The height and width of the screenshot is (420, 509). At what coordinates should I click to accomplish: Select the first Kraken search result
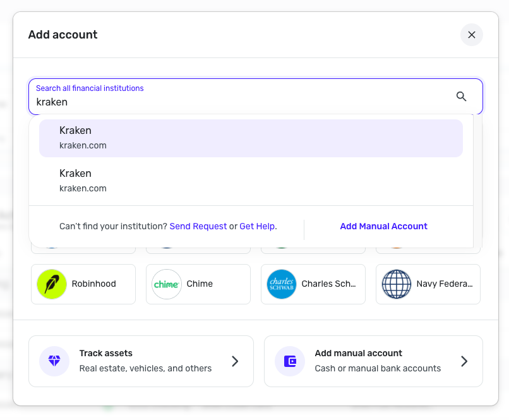(x=251, y=138)
